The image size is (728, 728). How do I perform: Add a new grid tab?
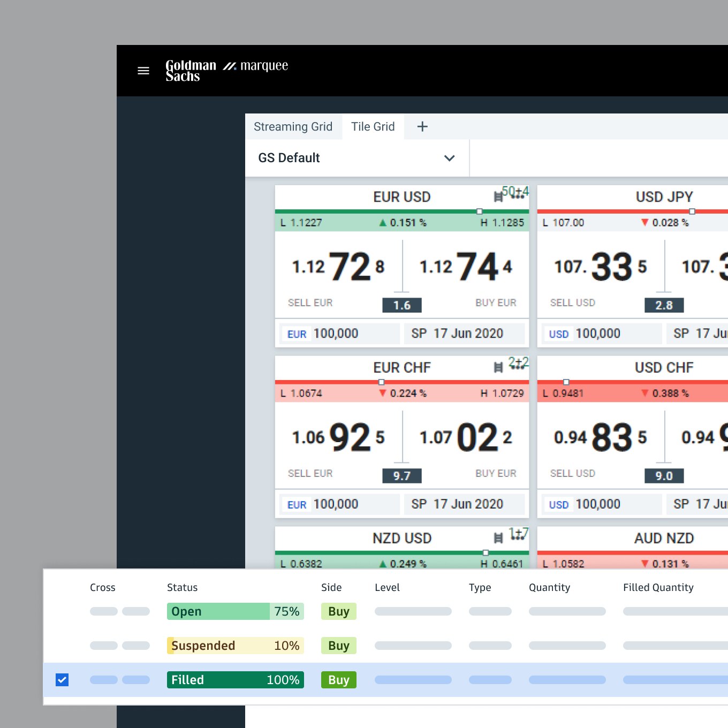(x=422, y=127)
